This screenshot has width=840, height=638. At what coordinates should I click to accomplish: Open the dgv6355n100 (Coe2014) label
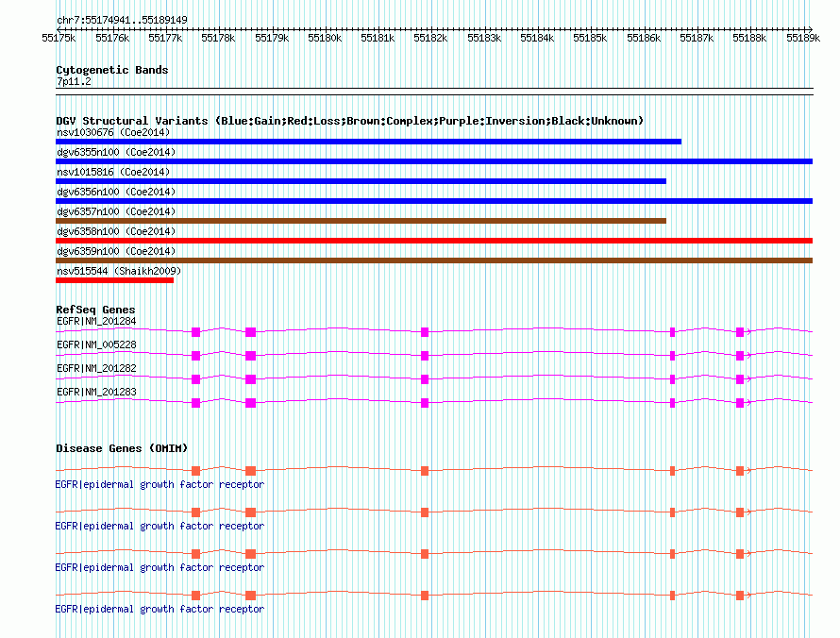116,152
